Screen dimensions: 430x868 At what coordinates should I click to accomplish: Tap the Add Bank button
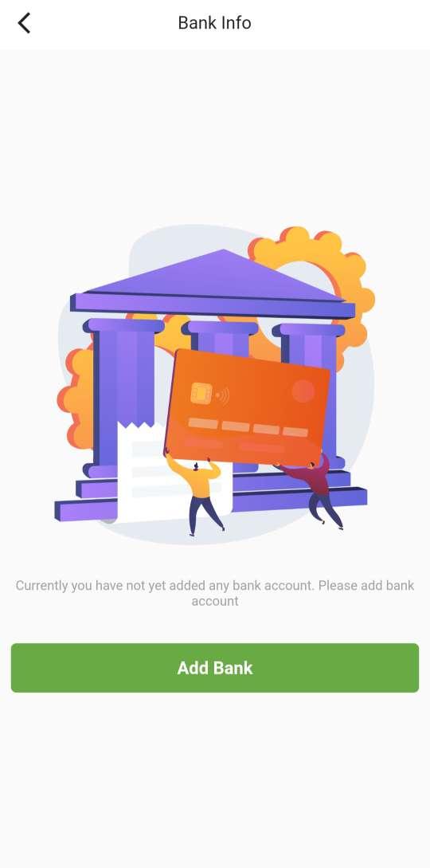tap(215, 668)
